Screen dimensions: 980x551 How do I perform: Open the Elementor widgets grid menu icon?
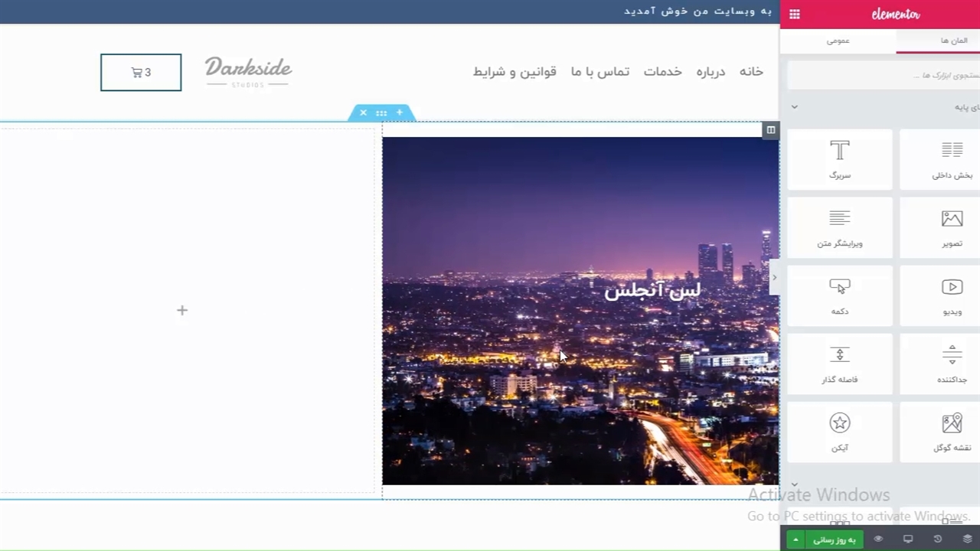795,14
